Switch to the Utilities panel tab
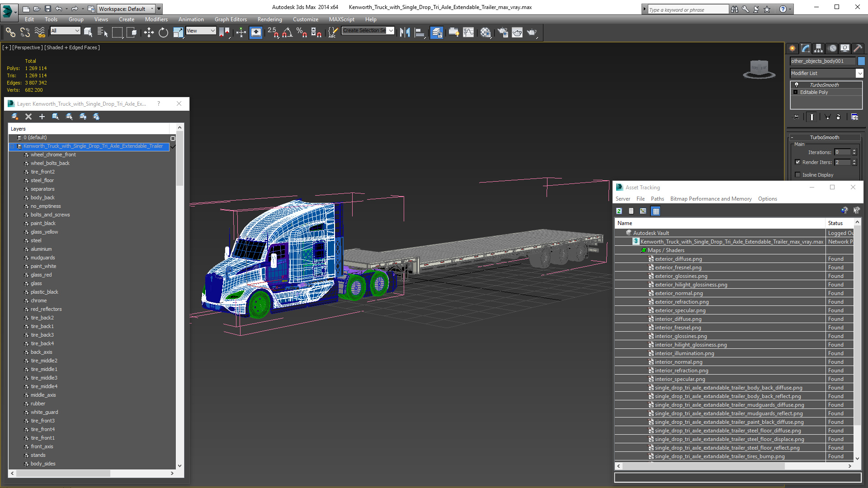The height and width of the screenshot is (488, 868). click(x=858, y=48)
